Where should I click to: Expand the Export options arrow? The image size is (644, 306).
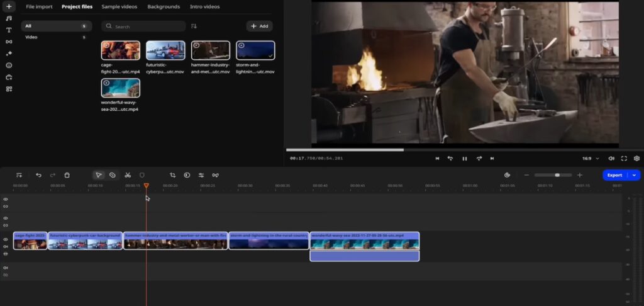pyautogui.click(x=634, y=175)
